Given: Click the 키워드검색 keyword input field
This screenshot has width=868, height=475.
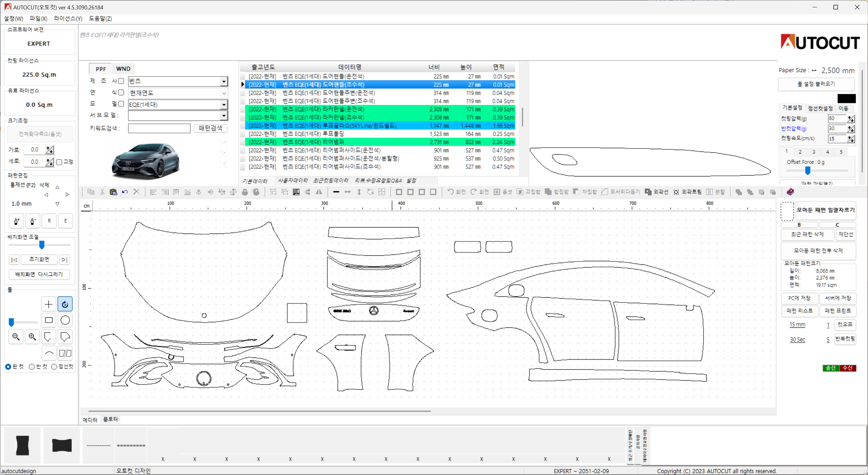Looking at the screenshot, I should pos(159,128).
